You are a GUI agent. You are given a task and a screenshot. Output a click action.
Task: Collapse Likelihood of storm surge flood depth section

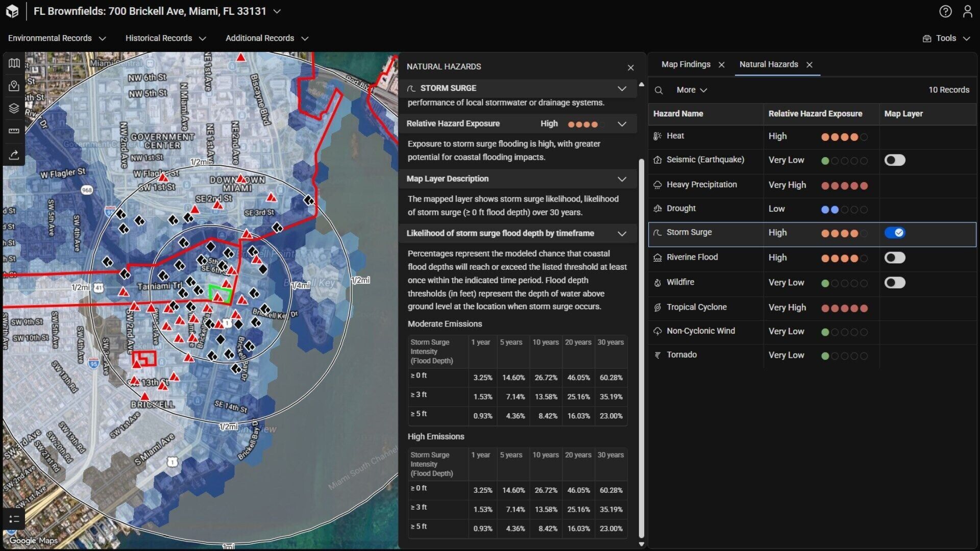pyautogui.click(x=622, y=234)
